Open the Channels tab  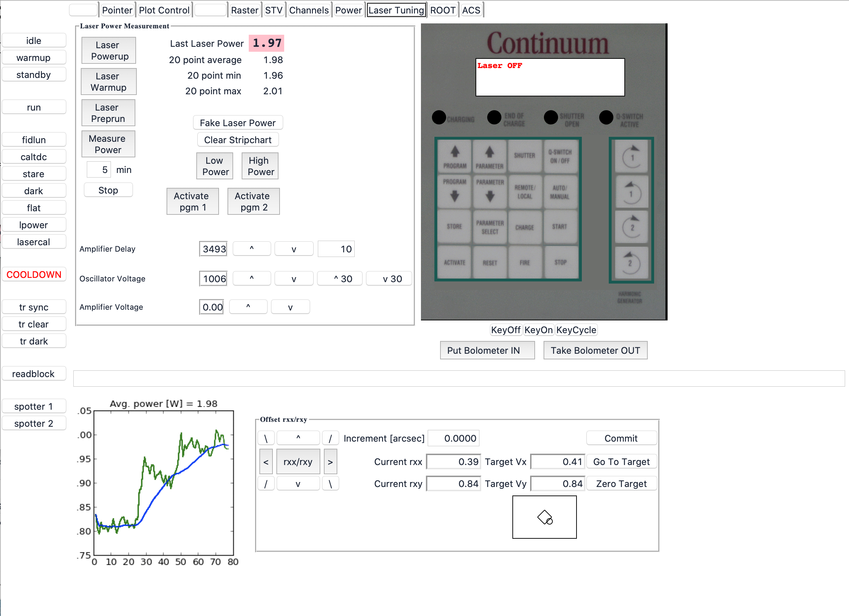coord(309,10)
